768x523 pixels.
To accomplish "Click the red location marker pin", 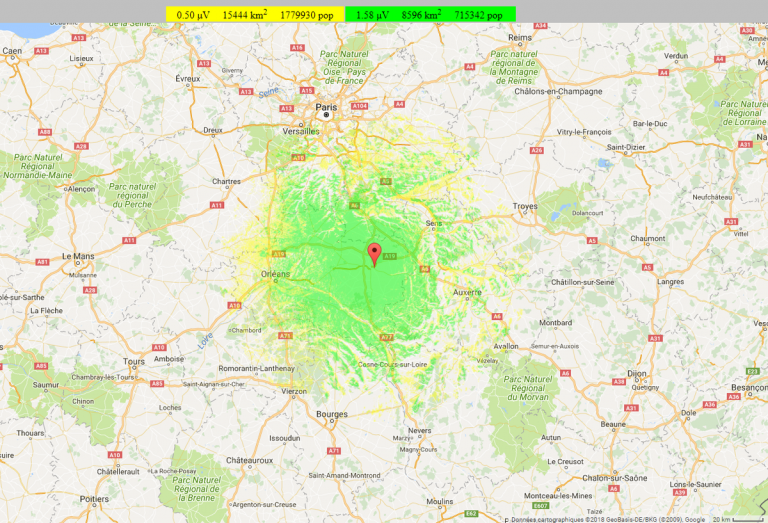I will pyautogui.click(x=375, y=253).
